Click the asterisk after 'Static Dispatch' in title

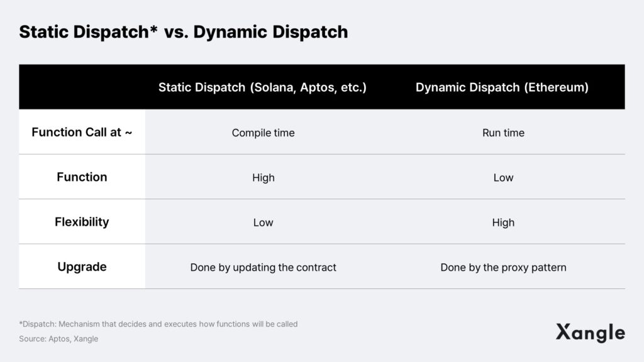[x=153, y=29]
